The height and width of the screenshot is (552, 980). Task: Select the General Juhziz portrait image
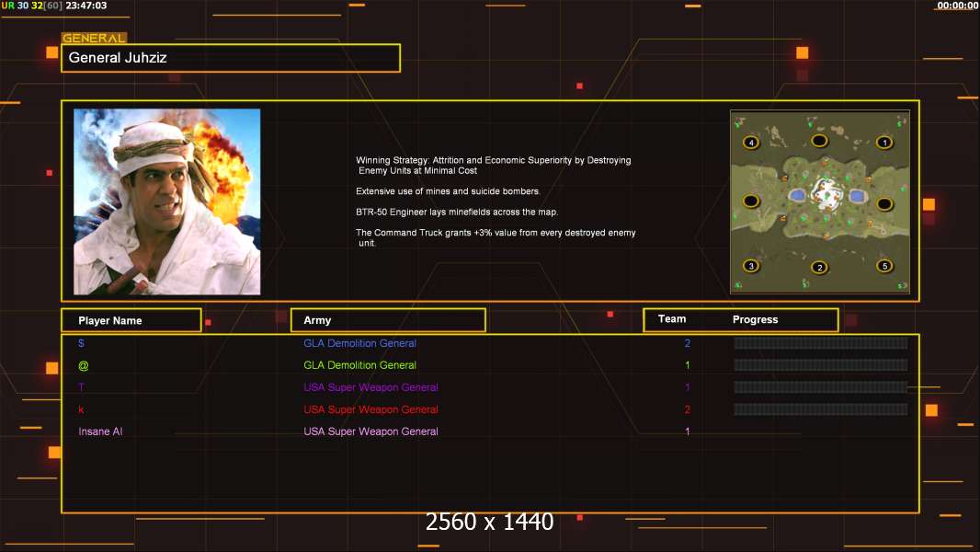[x=167, y=201]
